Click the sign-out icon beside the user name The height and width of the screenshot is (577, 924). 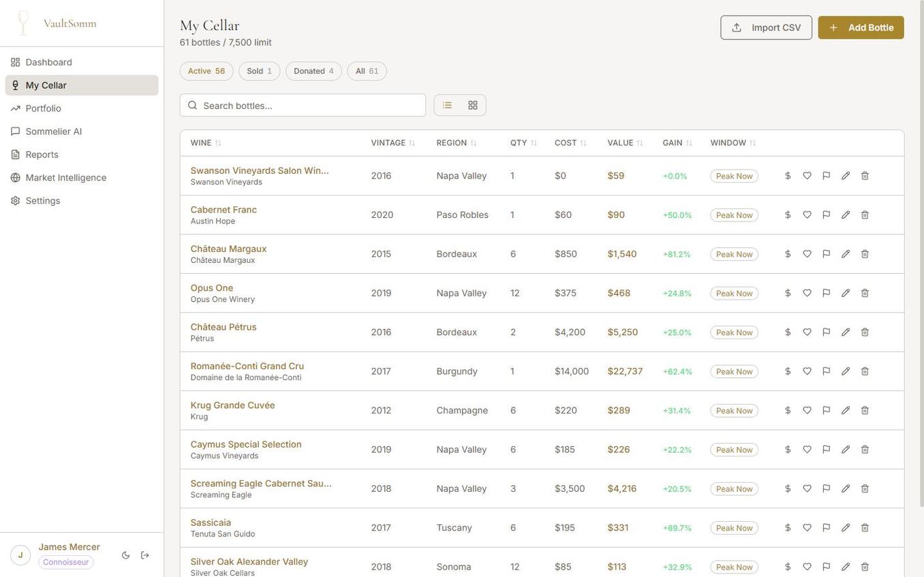145,556
